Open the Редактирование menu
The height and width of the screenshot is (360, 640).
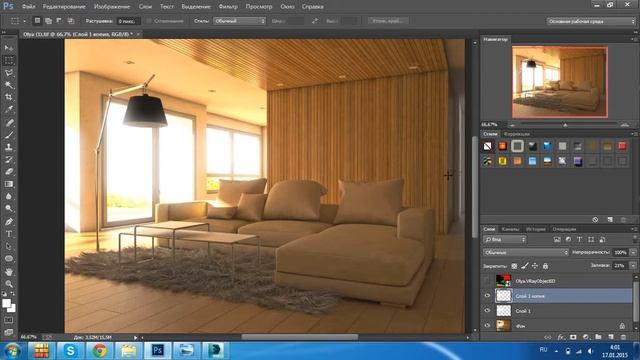[x=64, y=7]
